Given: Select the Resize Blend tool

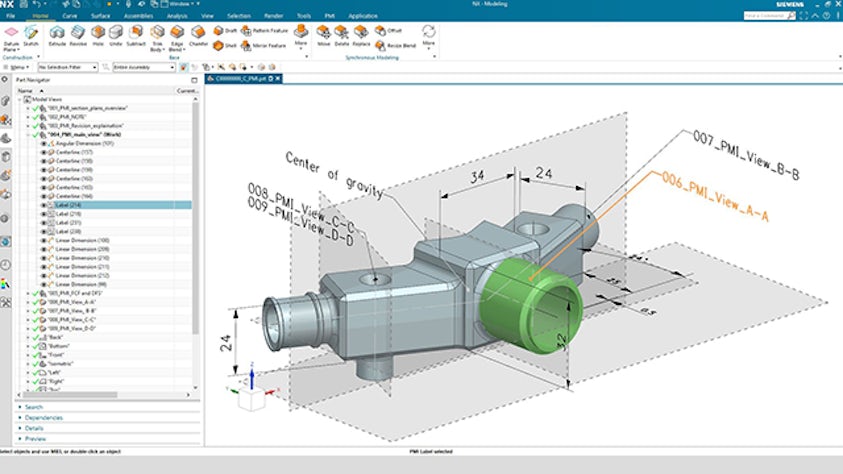Looking at the screenshot, I should click(x=396, y=46).
